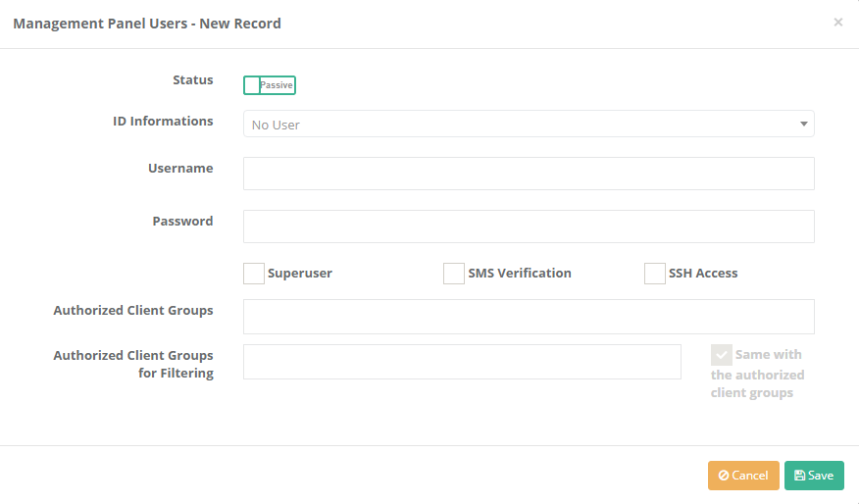This screenshot has width=859, height=504.
Task: Toggle Same with the authorized client groups
Action: pos(722,355)
